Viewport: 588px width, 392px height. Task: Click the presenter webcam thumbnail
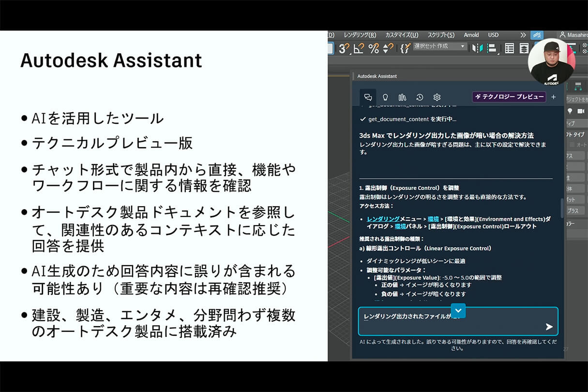[551, 62]
